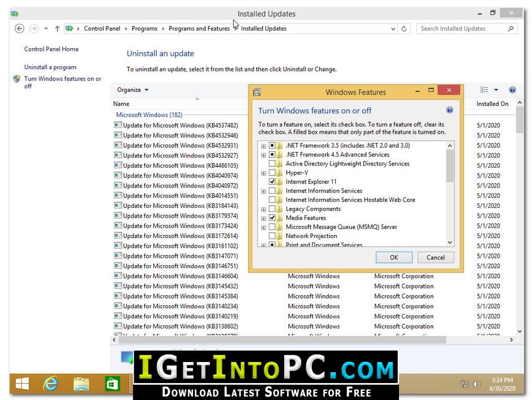The image size is (532, 400).
Task: Sort by Name column header
Action: 121,104
